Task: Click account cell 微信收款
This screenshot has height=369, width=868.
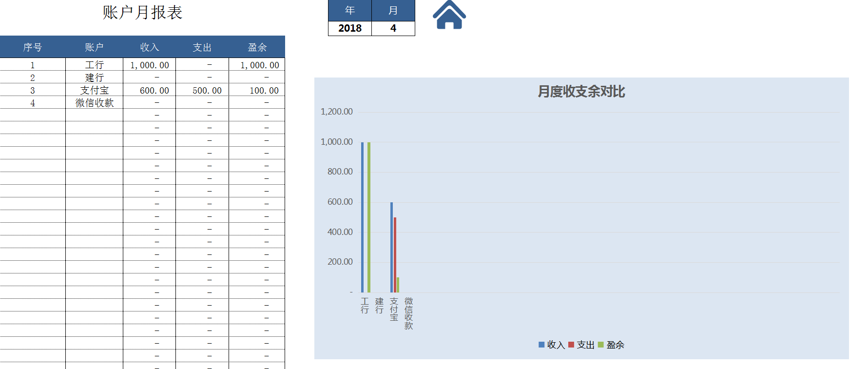Action: pos(94,103)
